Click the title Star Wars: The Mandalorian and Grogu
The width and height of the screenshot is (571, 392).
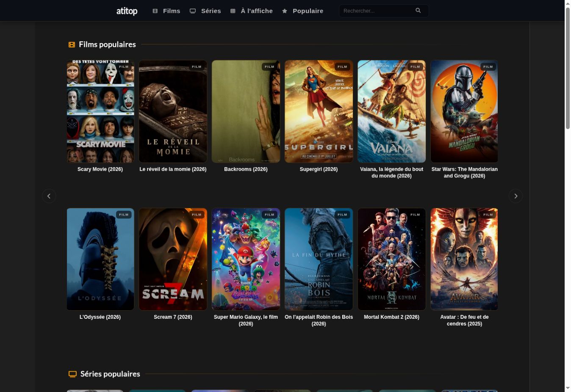464,173
